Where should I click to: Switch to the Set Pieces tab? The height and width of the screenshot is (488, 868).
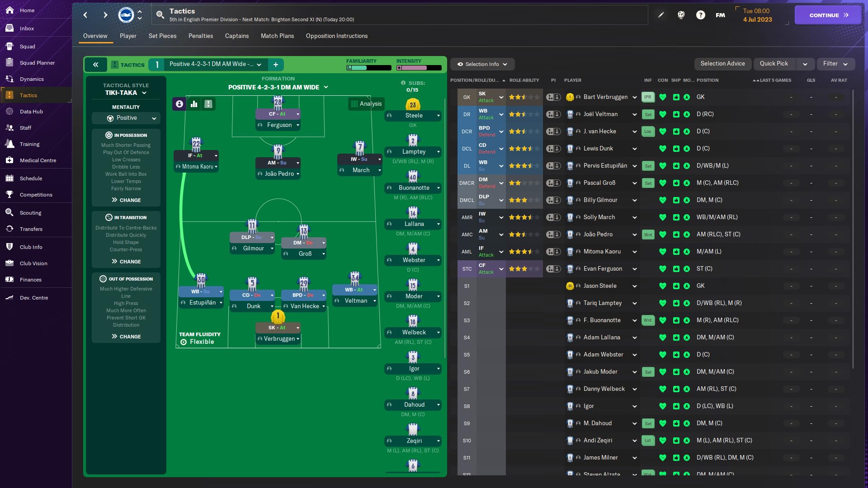(162, 36)
